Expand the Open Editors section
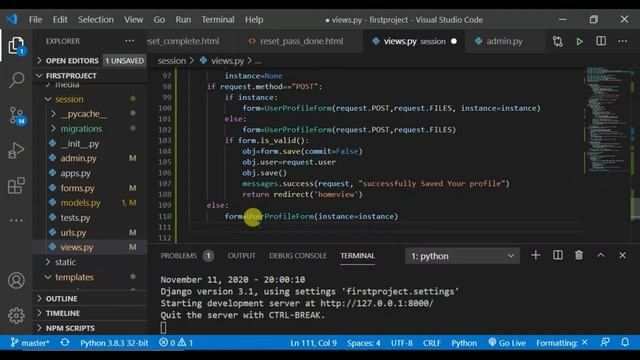 click(x=90, y=60)
